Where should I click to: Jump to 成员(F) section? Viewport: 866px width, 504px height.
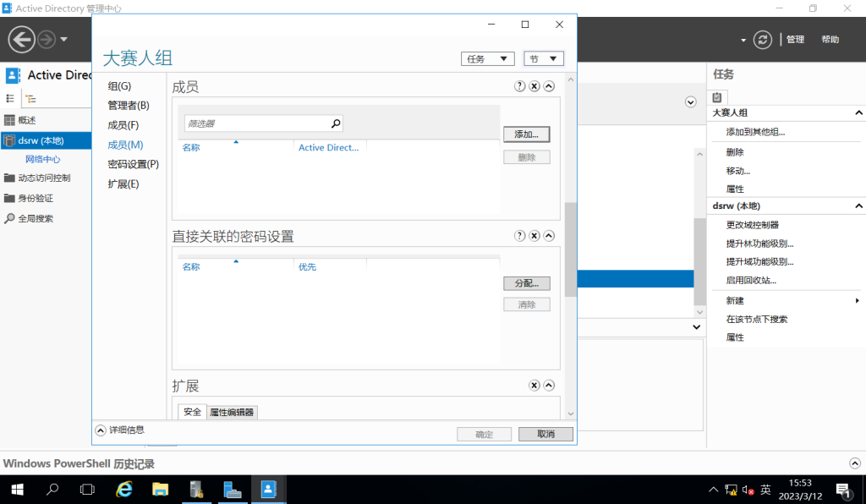pyautogui.click(x=123, y=125)
